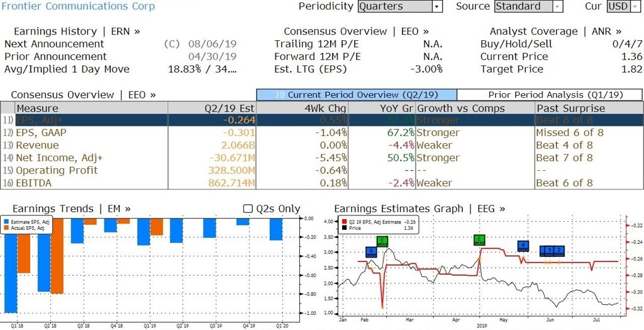Click the Current Price value 1.36
This screenshot has width=644, height=330.
click(631, 57)
